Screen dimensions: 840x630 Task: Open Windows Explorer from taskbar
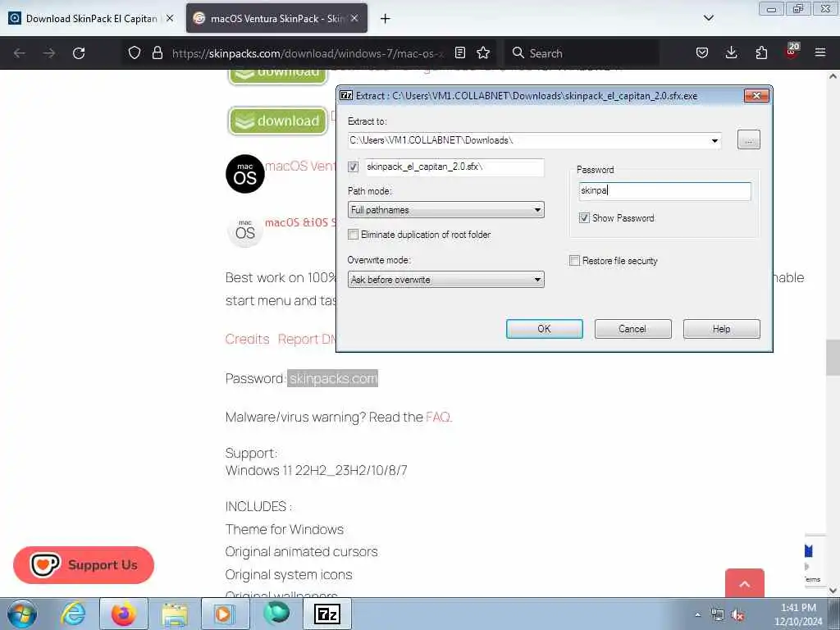click(175, 614)
